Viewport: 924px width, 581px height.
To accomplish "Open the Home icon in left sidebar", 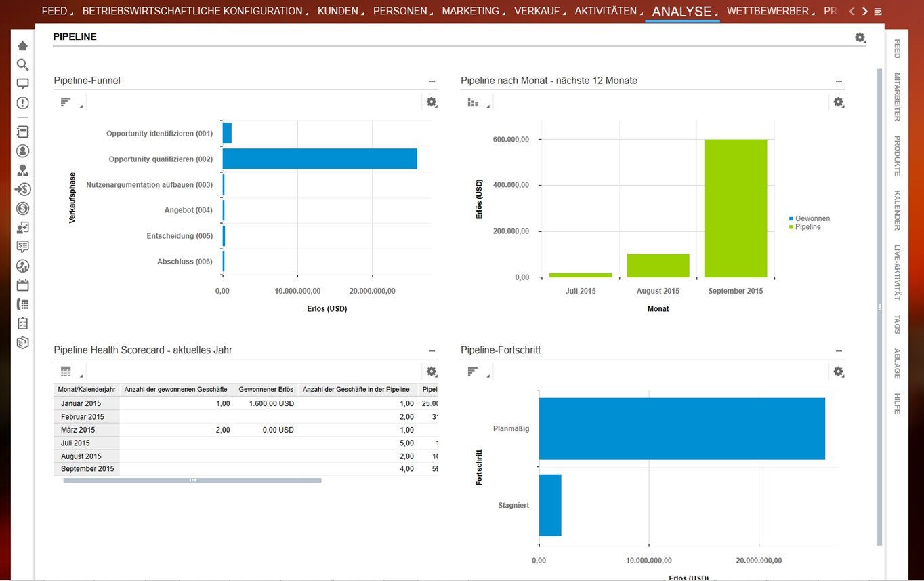I will tap(22, 46).
